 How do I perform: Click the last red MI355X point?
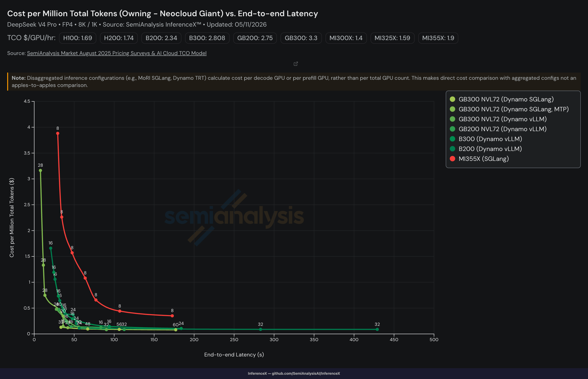pyautogui.click(x=172, y=316)
